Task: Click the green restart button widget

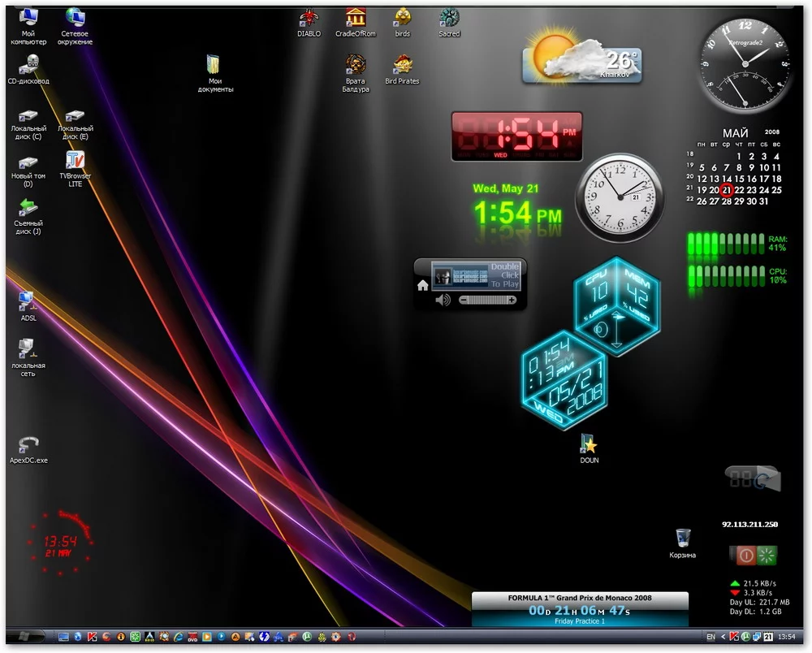Action: point(767,556)
